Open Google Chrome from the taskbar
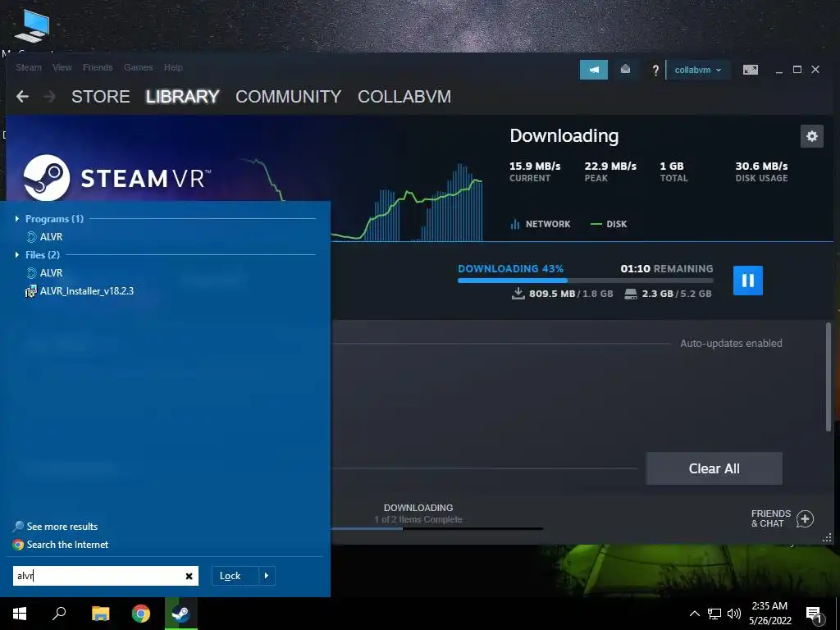840x630 pixels. coord(141,614)
